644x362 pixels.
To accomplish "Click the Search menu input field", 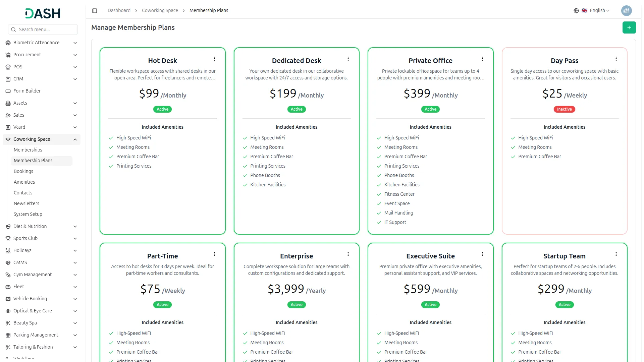I will click(43, 29).
